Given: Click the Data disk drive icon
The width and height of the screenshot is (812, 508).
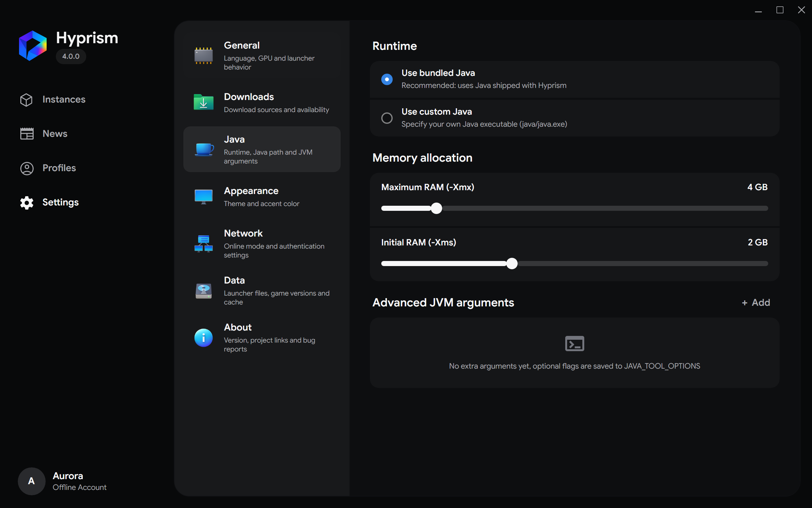Looking at the screenshot, I should tap(203, 291).
